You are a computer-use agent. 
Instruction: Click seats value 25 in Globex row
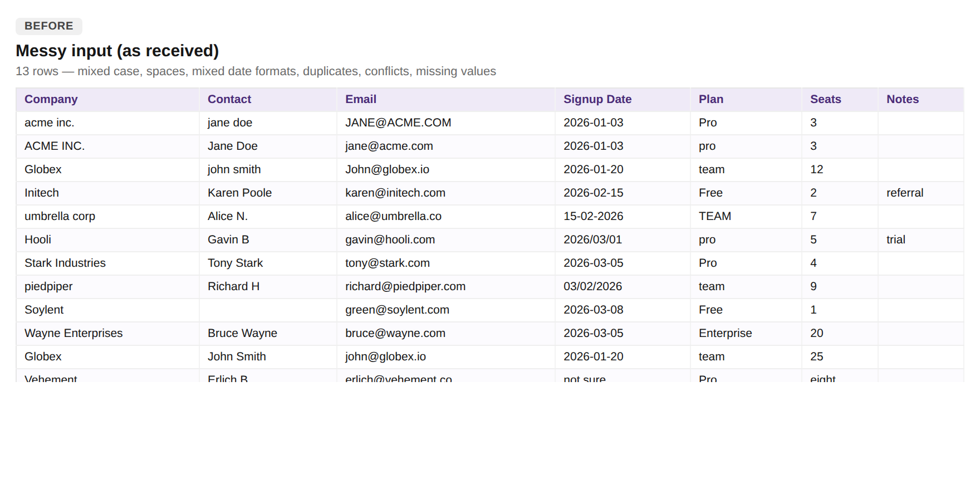click(840, 357)
